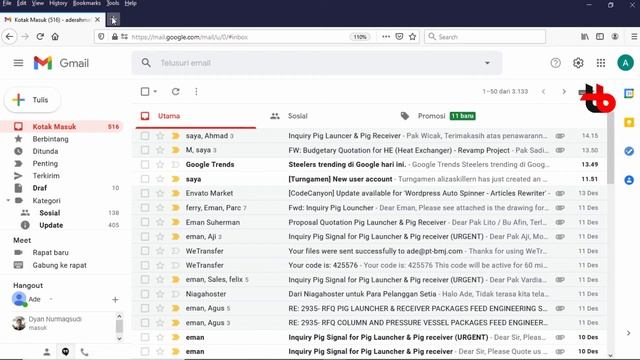Image resolution: width=640 pixels, height=360 pixels.
Task: Save page to Pocket icon
Action: [399, 37]
